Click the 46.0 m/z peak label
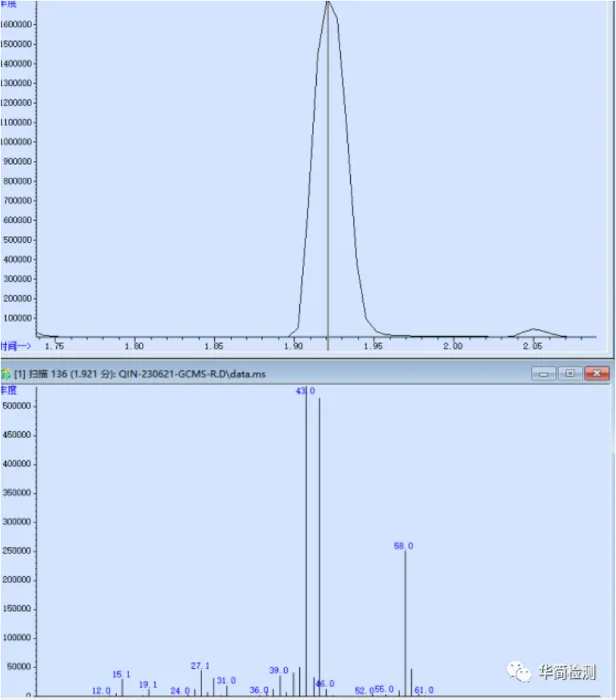The image size is (616, 700). (325, 684)
